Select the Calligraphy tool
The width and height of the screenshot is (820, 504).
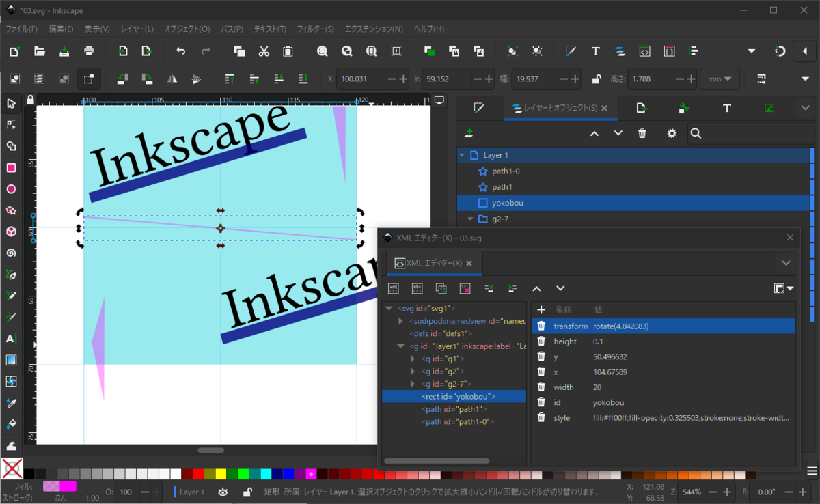[11, 317]
